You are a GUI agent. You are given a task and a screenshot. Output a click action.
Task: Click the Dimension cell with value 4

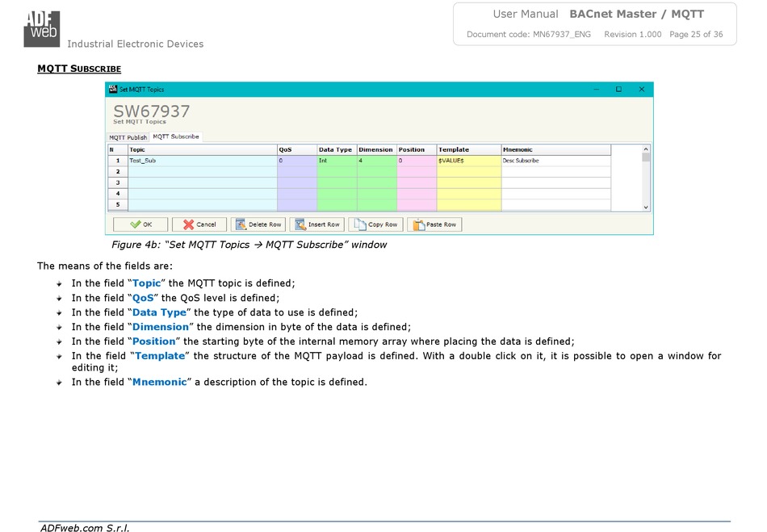pos(377,161)
